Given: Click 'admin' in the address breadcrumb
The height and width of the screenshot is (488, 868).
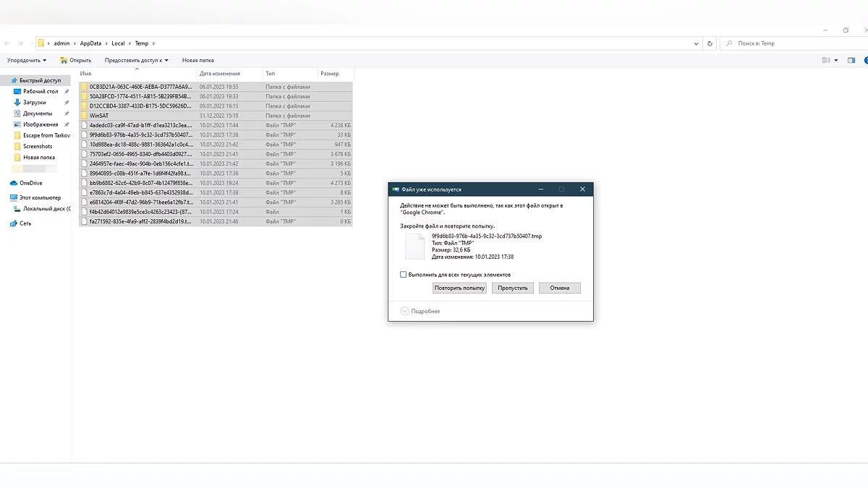Looking at the screenshot, I should coord(62,43).
